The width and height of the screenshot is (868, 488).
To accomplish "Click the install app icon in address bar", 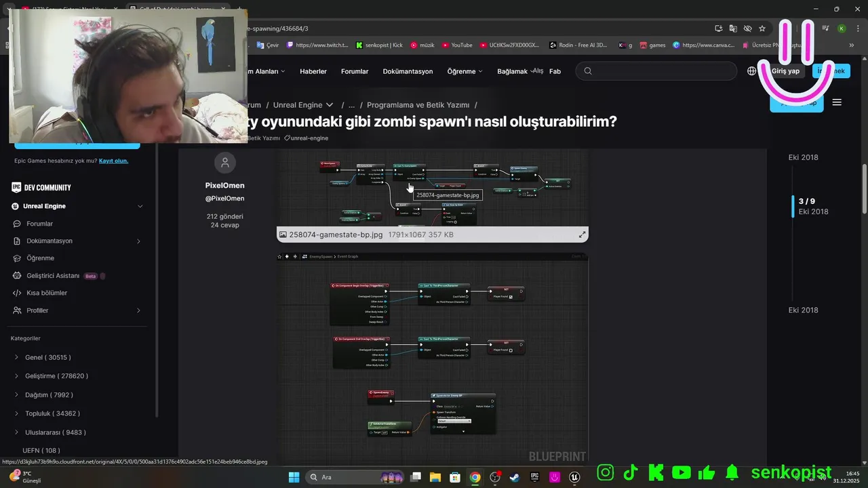I will point(719,28).
